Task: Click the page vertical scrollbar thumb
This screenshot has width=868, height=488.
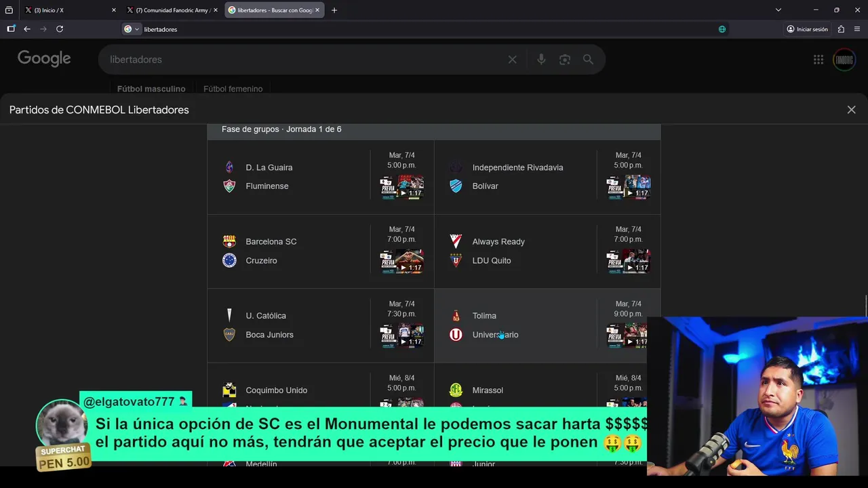Action: tap(866, 306)
